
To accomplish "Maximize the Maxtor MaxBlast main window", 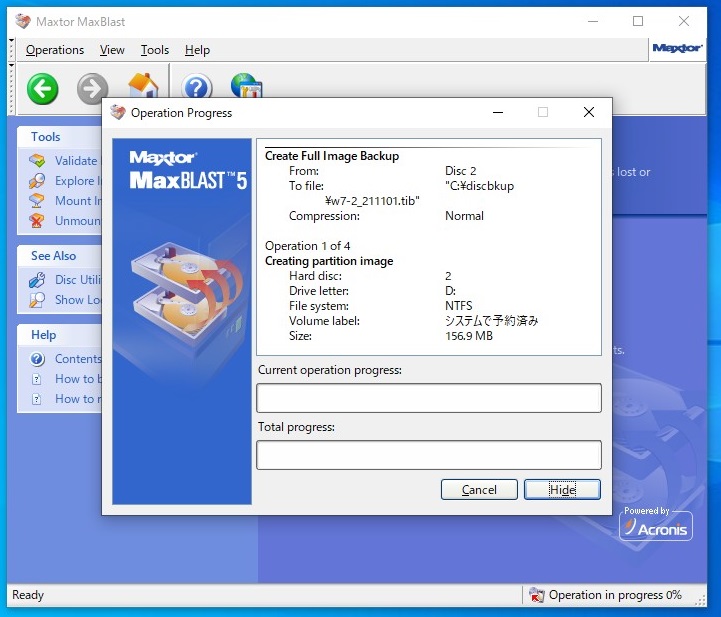I will 638,21.
